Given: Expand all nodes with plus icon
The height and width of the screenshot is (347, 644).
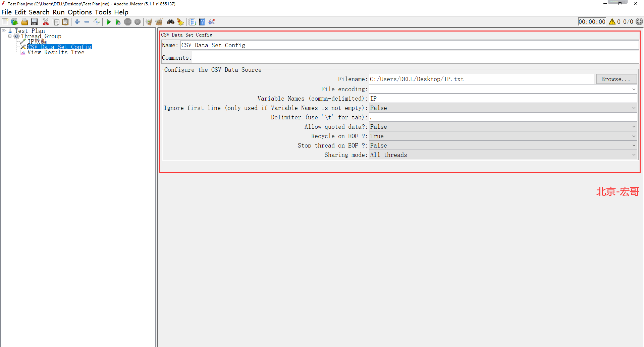Looking at the screenshot, I should pos(77,22).
